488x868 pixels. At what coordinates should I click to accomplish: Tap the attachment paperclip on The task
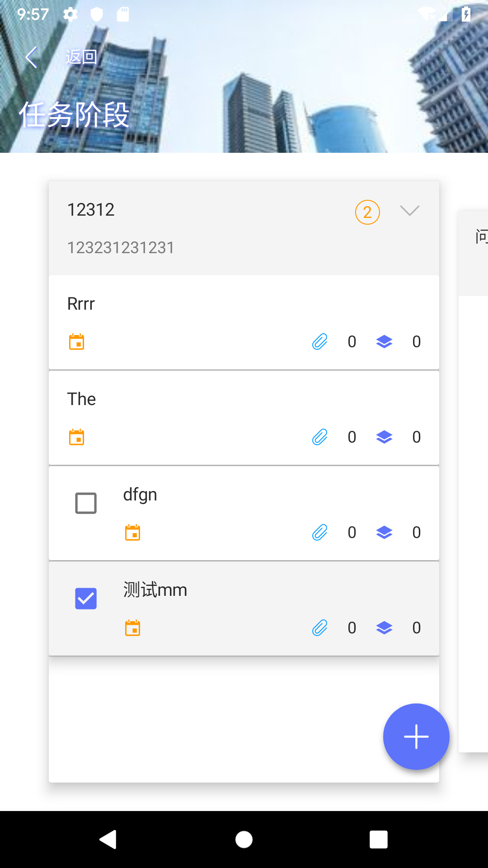coord(319,437)
